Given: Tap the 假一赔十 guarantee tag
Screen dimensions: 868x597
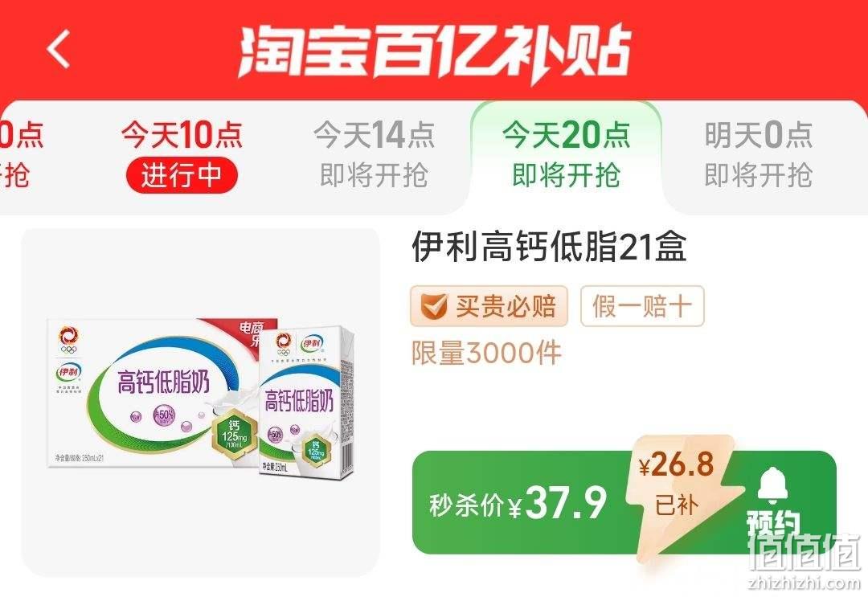Looking at the screenshot, I should pyautogui.click(x=642, y=306).
